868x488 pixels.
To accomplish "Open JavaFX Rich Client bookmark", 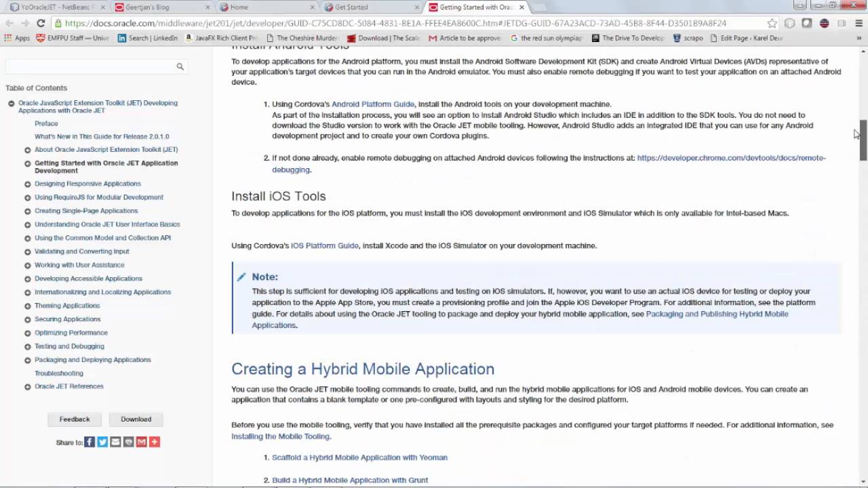I will pyautogui.click(x=221, y=38).
